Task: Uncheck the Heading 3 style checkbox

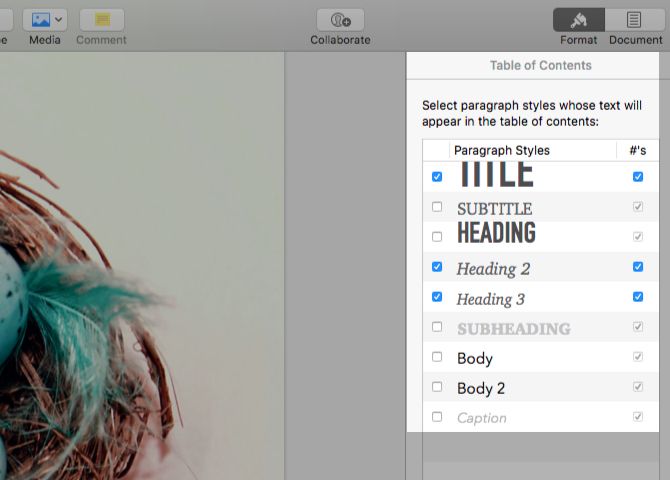Action: [x=437, y=297]
